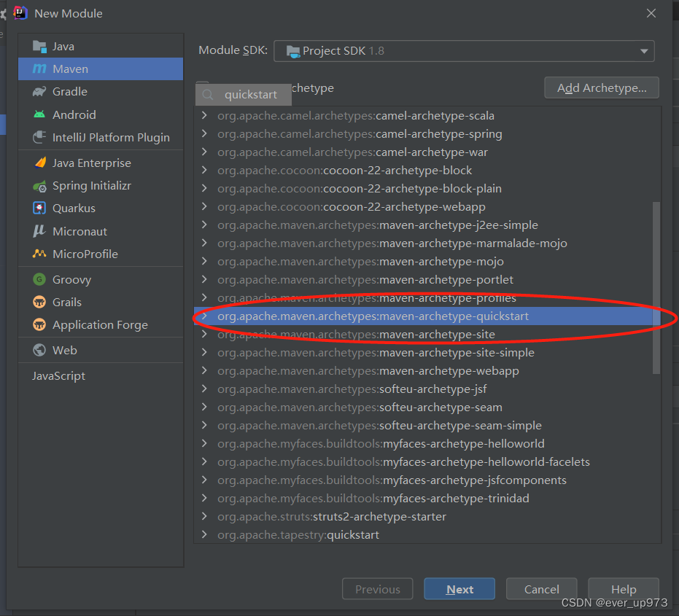Select myfaces-archetype-helloworld-facelets row
Image resolution: width=679 pixels, height=616 pixels.
click(427, 462)
